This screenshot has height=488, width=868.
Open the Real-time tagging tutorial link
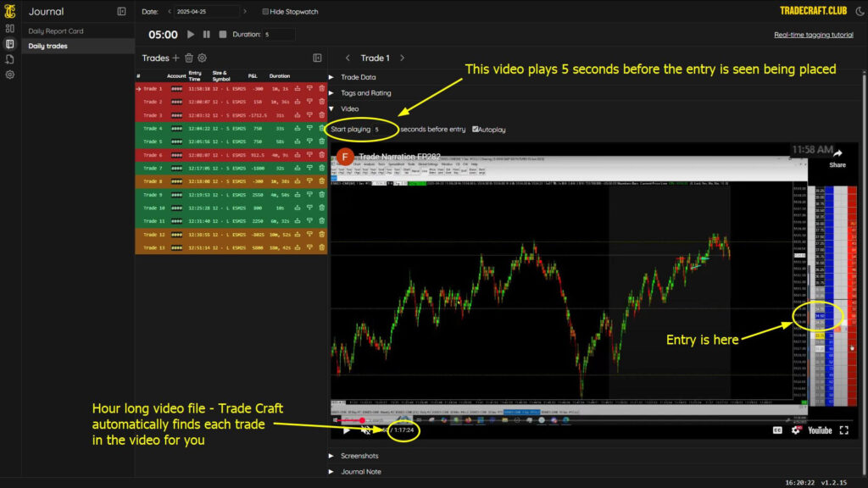coord(813,35)
